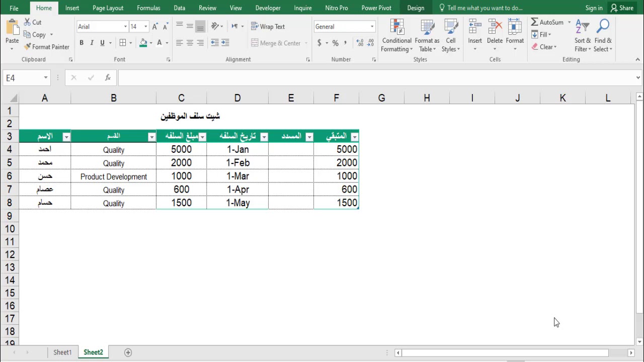Open Format as Table gallery

point(427,36)
